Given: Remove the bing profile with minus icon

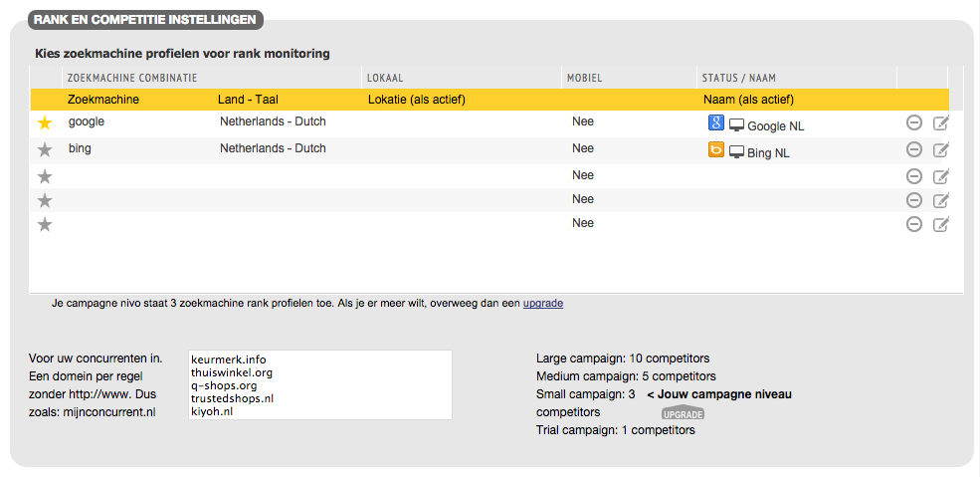Looking at the screenshot, I should click(913, 149).
